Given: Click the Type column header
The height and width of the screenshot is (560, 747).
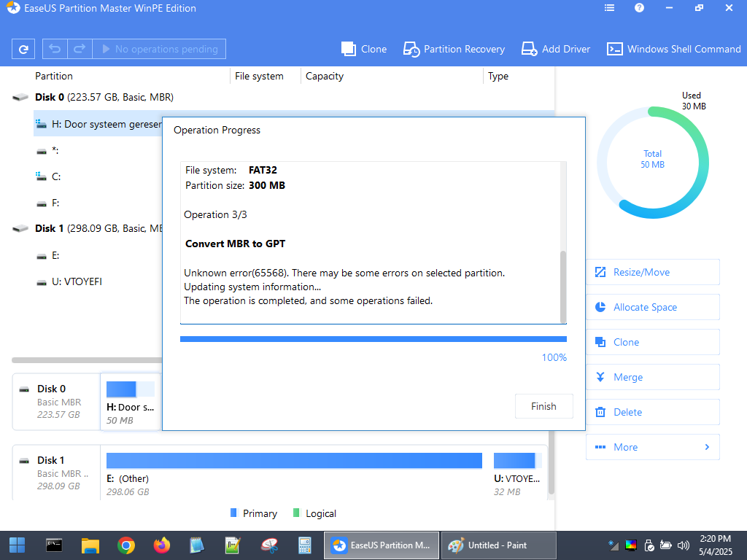Looking at the screenshot, I should [x=498, y=76].
